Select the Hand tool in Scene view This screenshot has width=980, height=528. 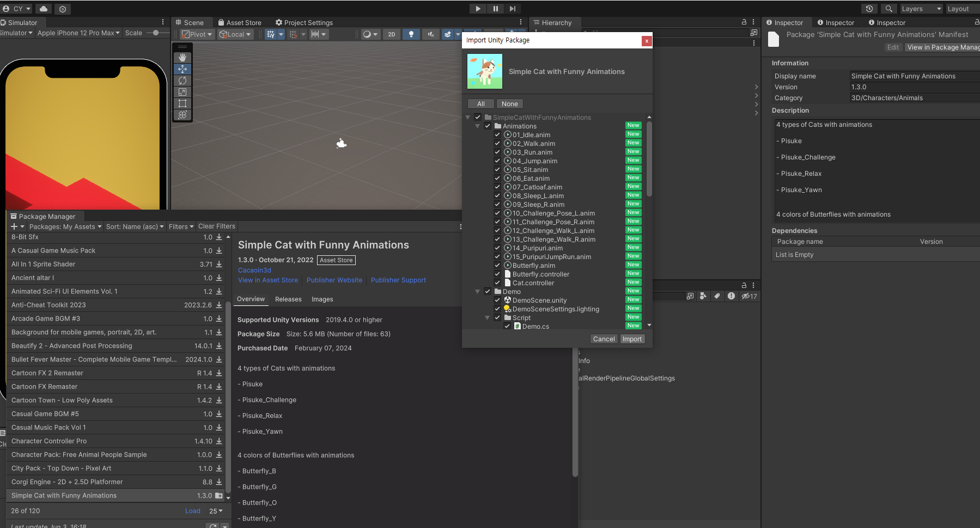coord(182,57)
